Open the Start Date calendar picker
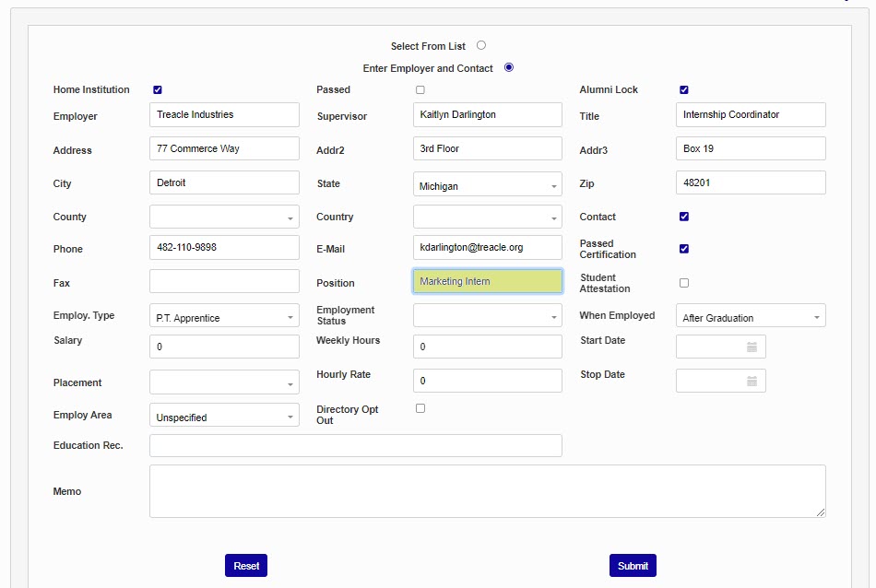This screenshot has width=876, height=588. pyautogui.click(x=752, y=347)
